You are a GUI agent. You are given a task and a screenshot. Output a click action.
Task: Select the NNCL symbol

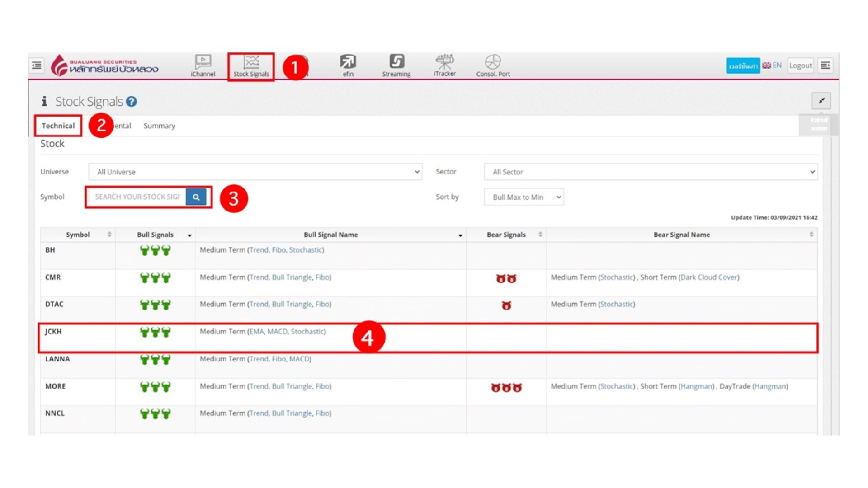pyautogui.click(x=55, y=413)
